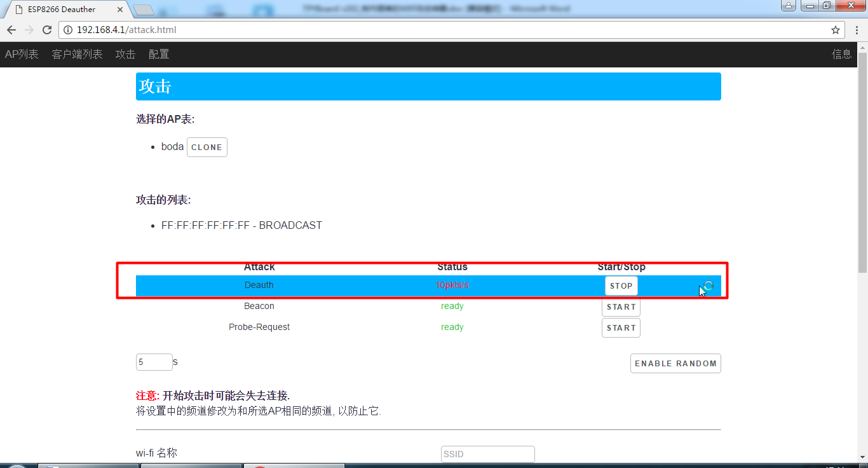Viewport: 868px width, 468px height.
Task: Click the Chrome user profile icon
Action: pos(789,6)
